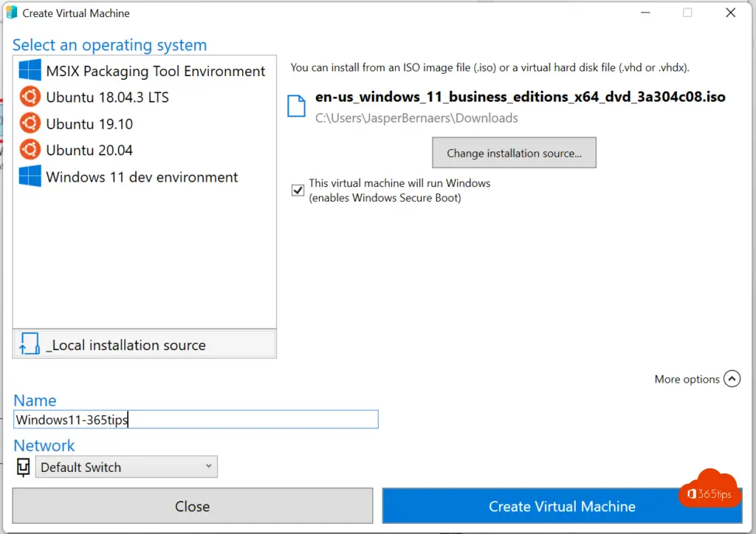
Task: Select Windows 11 dev environment entry
Action: [x=142, y=177]
